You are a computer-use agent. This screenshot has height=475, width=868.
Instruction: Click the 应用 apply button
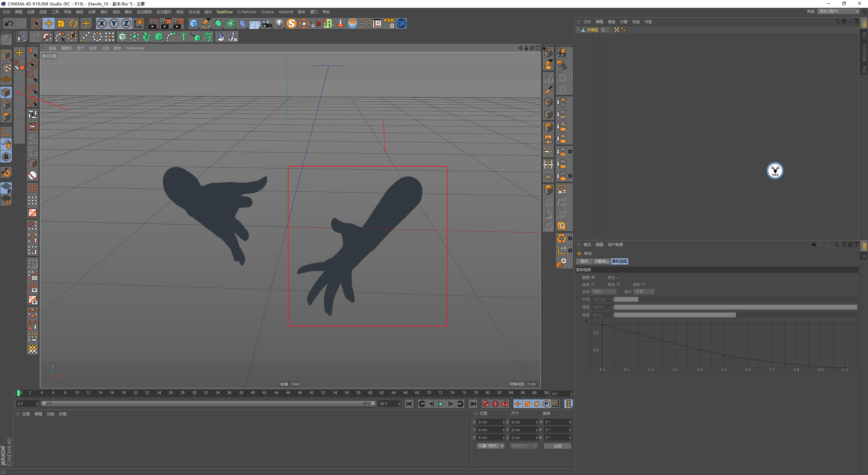(x=557, y=446)
